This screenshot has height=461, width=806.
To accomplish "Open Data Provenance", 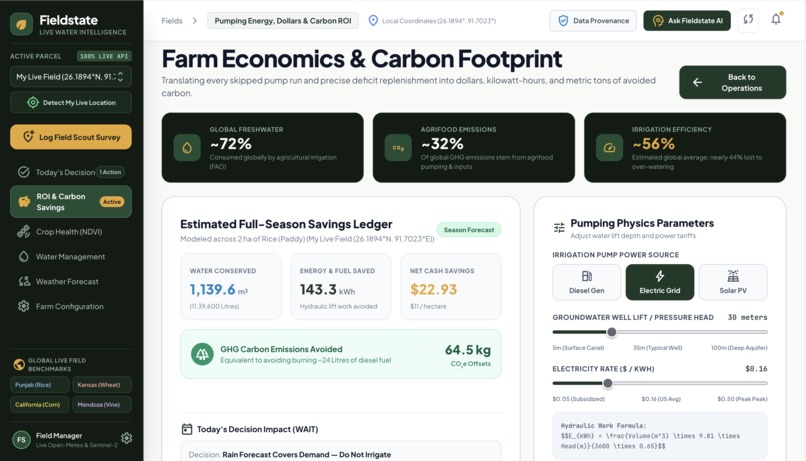I will point(593,21).
